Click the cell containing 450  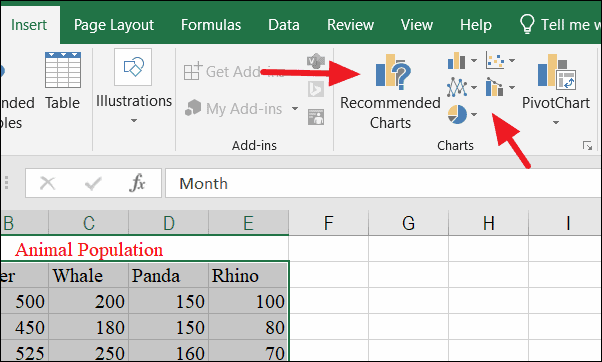(x=25, y=327)
